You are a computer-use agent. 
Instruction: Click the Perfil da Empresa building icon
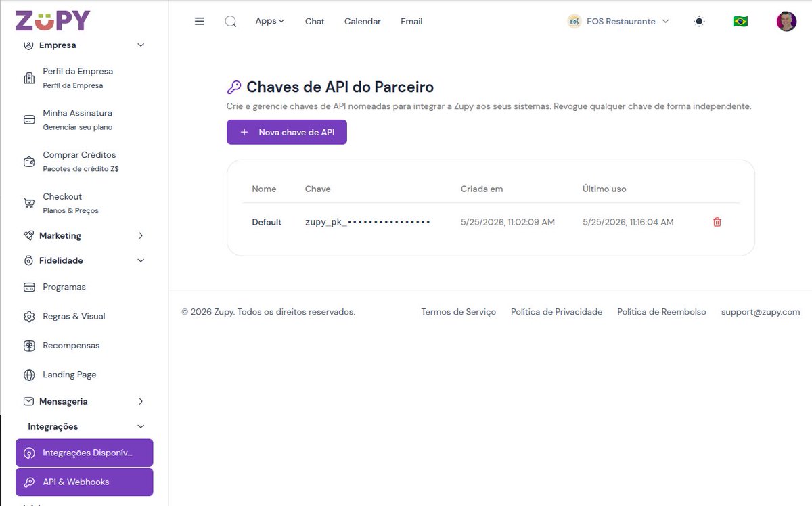point(29,78)
